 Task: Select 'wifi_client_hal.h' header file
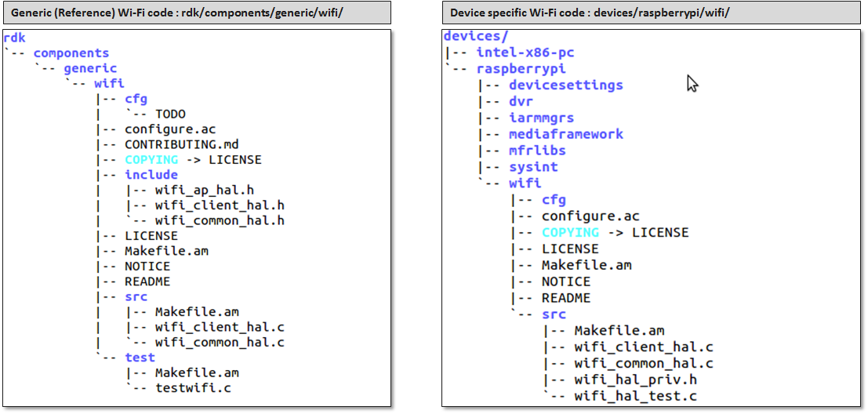click(x=220, y=205)
